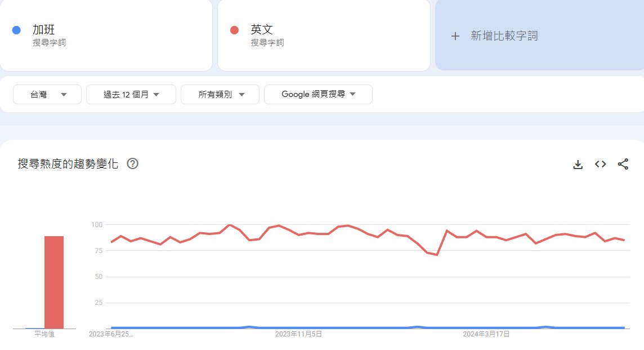Image resolution: width=644 pixels, height=350 pixels.
Task: Click the red dot beside 英文
Action: 235,30
